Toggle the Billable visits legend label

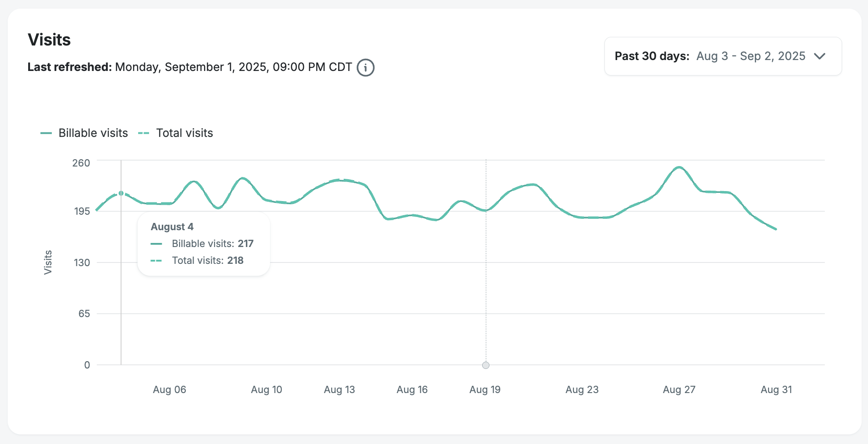(x=93, y=133)
